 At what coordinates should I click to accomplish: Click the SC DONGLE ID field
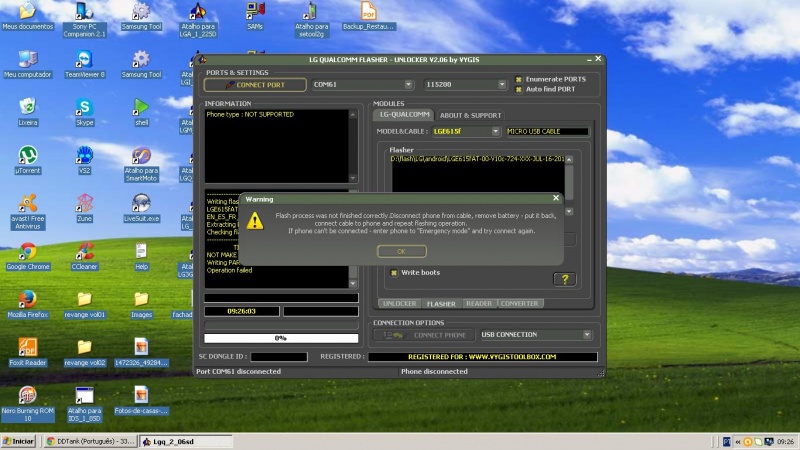pyautogui.click(x=279, y=357)
